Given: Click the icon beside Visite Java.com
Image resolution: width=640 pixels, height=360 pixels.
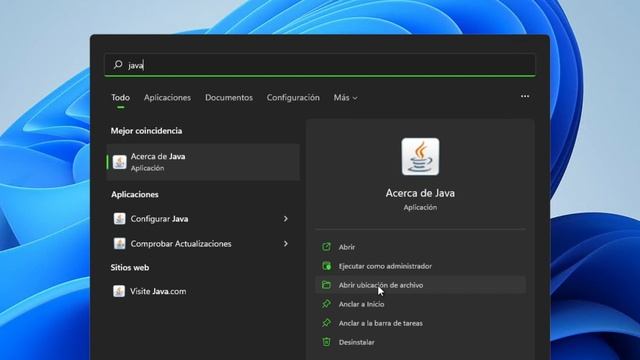Looking at the screenshot, I should click(x=119, y=291).
